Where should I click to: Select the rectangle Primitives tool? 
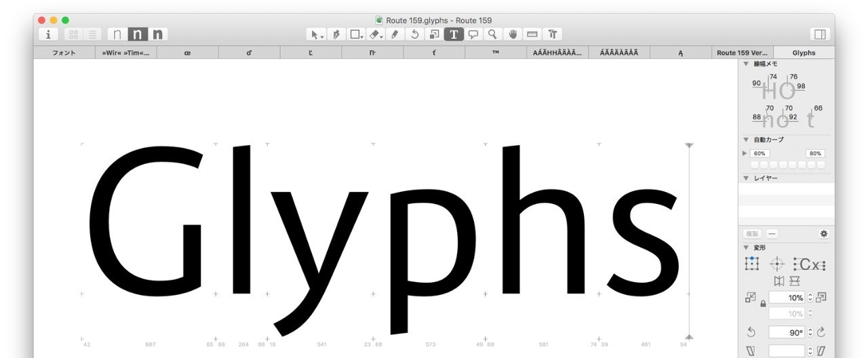coord(356,34)
